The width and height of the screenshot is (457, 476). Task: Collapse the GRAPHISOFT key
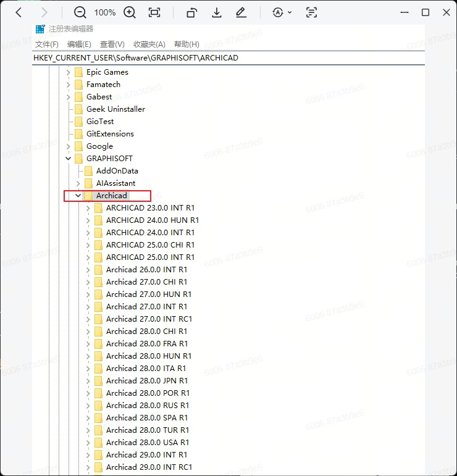pos(69,159)
